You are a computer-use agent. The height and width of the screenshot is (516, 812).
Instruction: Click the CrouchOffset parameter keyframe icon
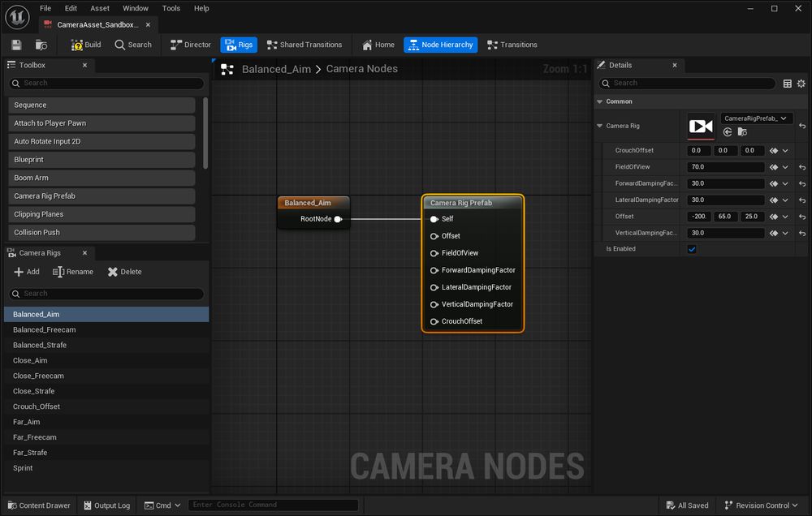click(774, 151)
